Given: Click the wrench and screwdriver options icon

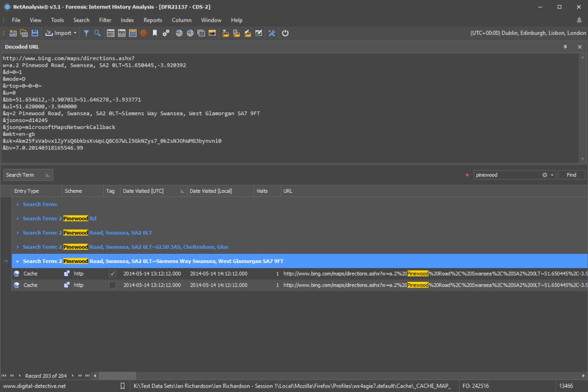Looking at the screenshot, I should (272, 33).
